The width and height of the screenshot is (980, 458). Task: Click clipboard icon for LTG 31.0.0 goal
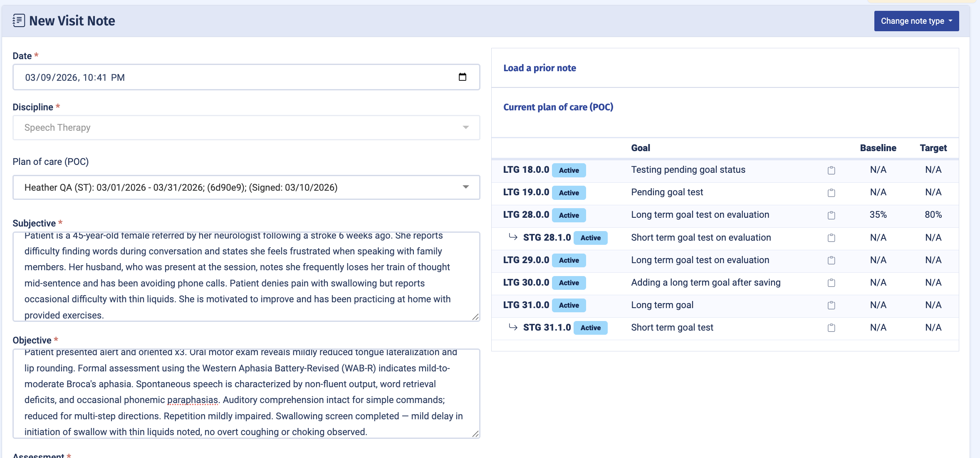[x=831, y=305]
